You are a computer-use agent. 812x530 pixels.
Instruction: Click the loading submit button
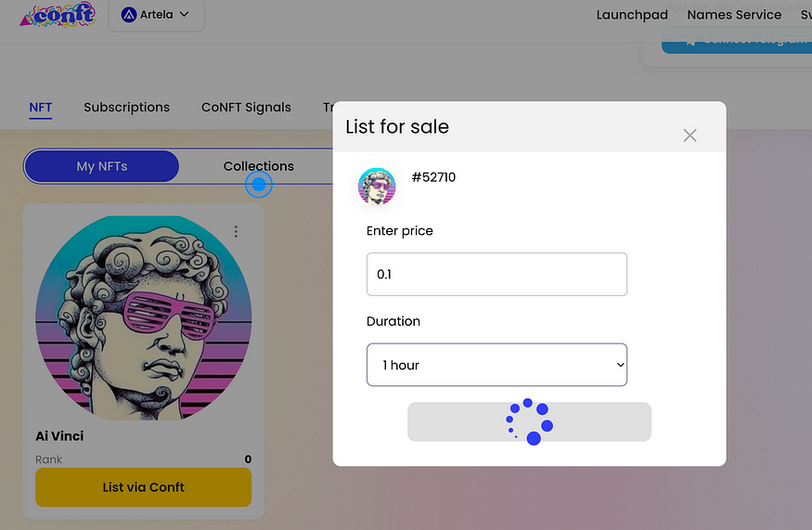[529, 421]
